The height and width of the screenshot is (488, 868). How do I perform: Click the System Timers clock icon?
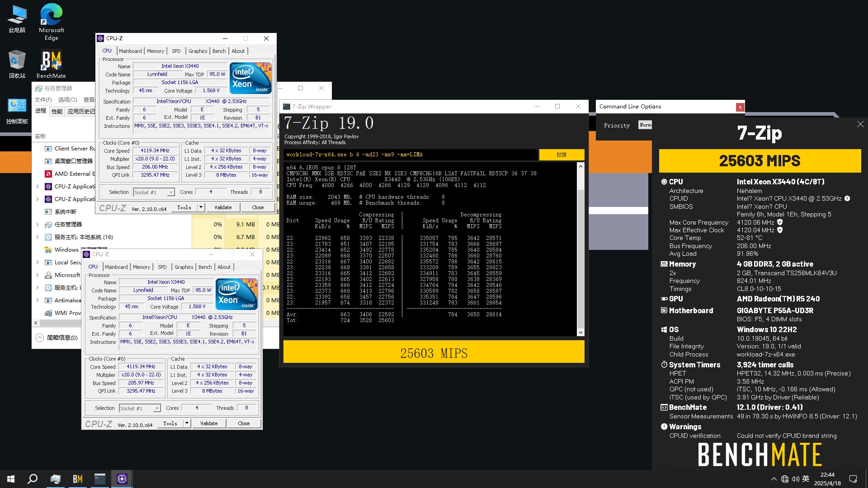pos(664,365)
